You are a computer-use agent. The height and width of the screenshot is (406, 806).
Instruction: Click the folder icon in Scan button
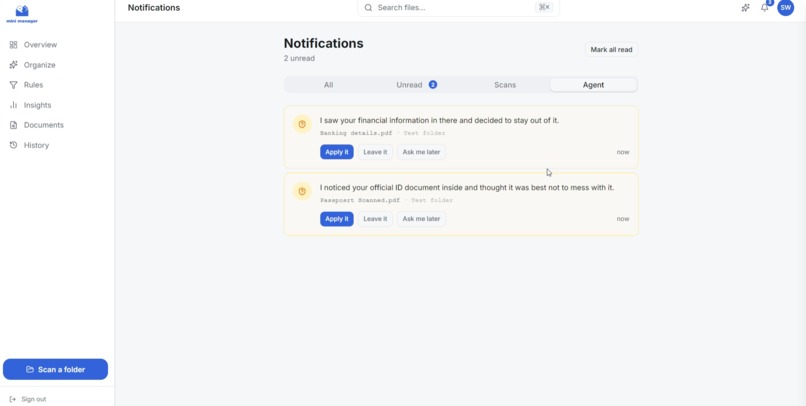pos(30,369)
